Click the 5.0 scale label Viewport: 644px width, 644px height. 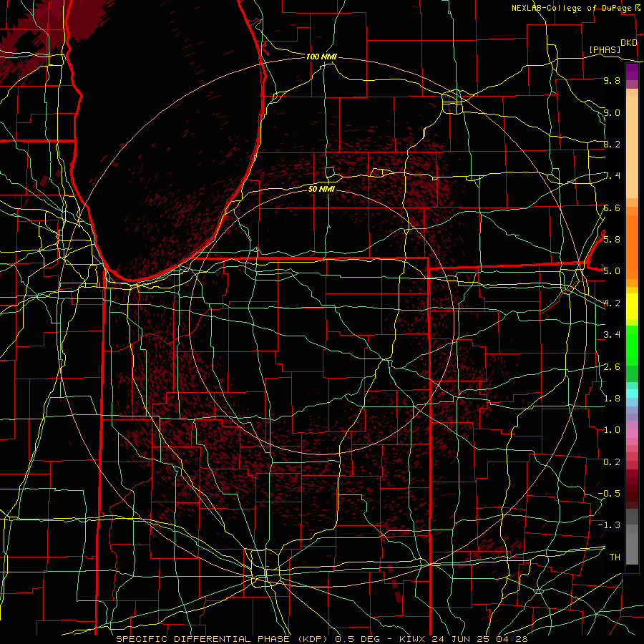(x=612, y=271)
